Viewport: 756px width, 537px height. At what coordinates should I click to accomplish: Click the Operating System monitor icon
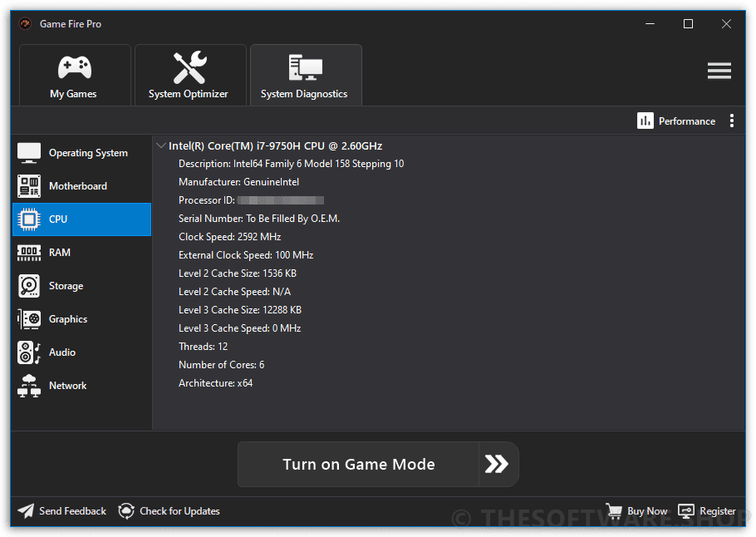pos(29,153)
